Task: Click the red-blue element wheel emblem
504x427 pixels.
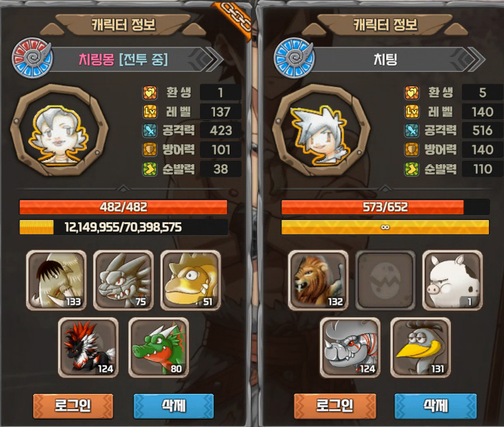Action: coord(32,58)
